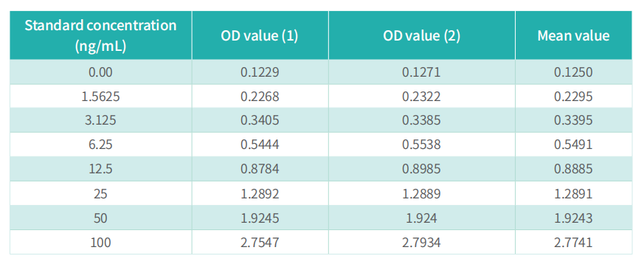Select the 12.5 concentration cell

pyautogui.click(x=100, y=169)
